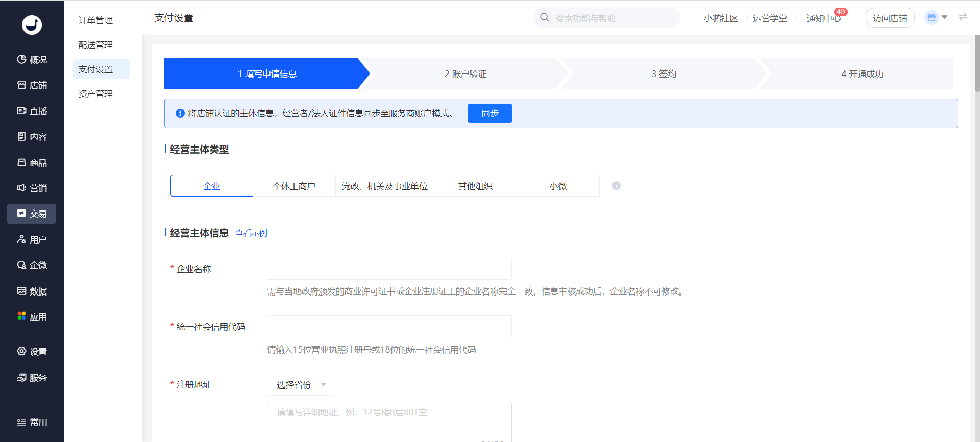Select 小微 as business entity type
Screen dimensions: 980x442
tap(558, 186)
